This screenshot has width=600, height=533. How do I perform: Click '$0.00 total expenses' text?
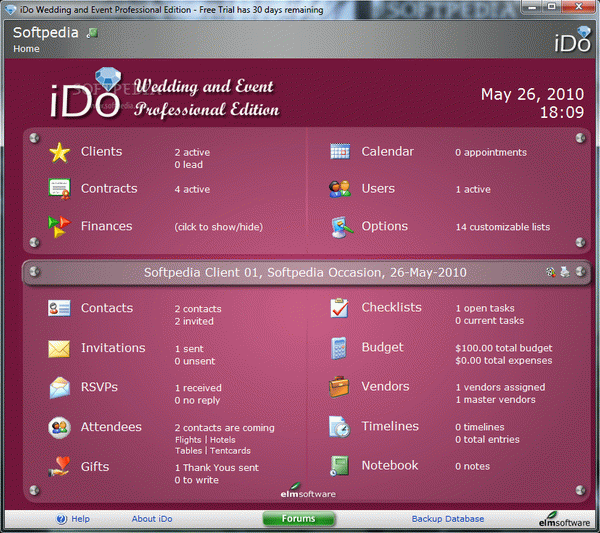coord(504,360)
